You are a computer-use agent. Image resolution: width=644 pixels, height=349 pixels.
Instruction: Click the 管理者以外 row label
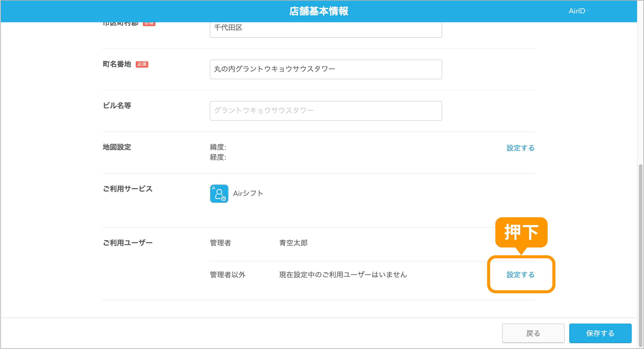(228, 274)
